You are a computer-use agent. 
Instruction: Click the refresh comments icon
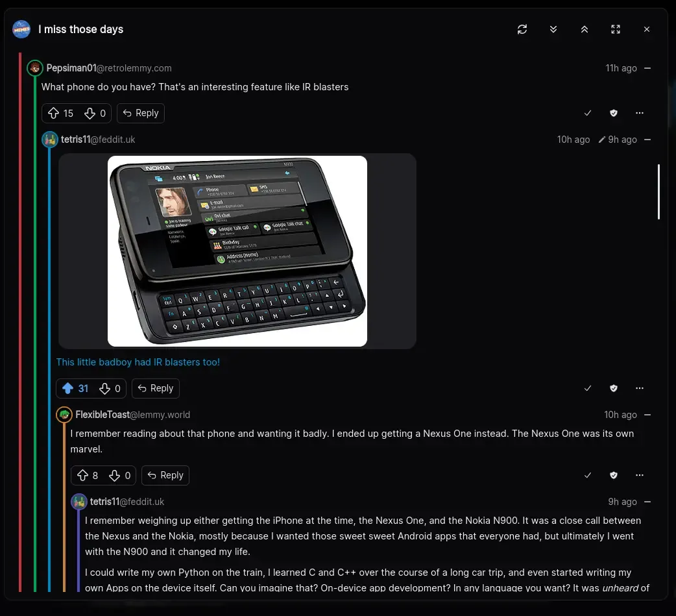point(522,29)
